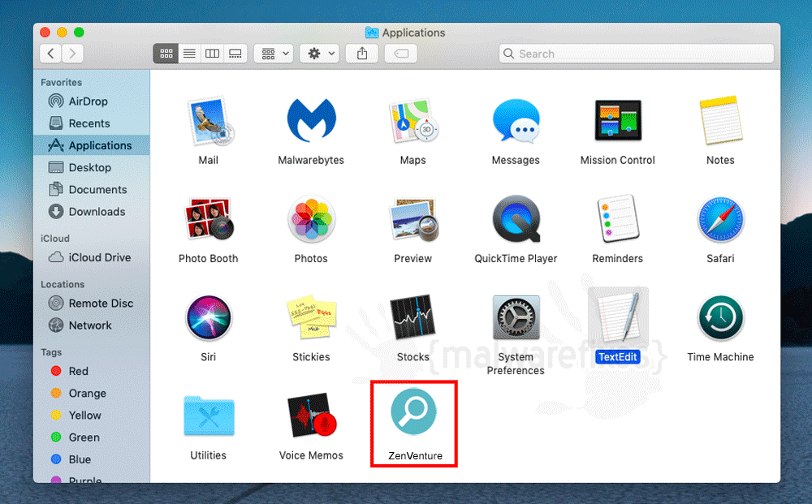This screenshot has height=504, width=812.
Task: Open Downloads in the sidebar
Action: click(91, 212)
